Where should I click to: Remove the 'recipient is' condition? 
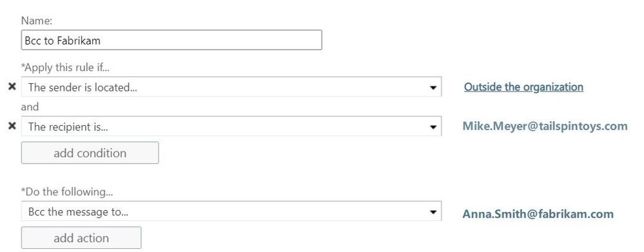[12, 126]
